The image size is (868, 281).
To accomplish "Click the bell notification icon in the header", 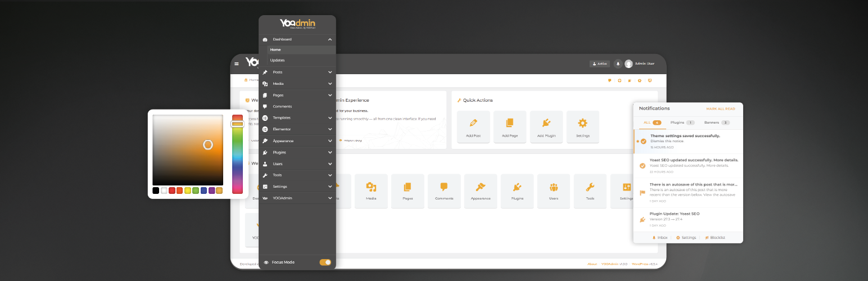I will pyautogui.click(x=618, y=64).
